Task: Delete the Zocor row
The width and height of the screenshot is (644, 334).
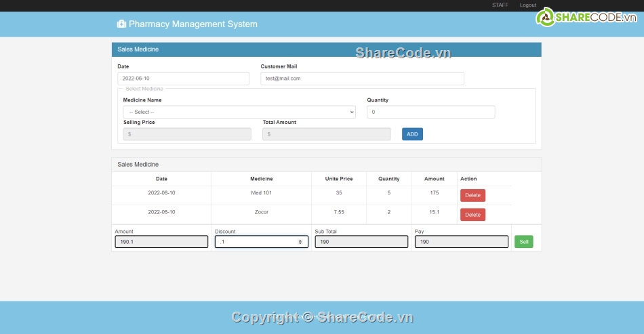Action: tap(472, 215)
